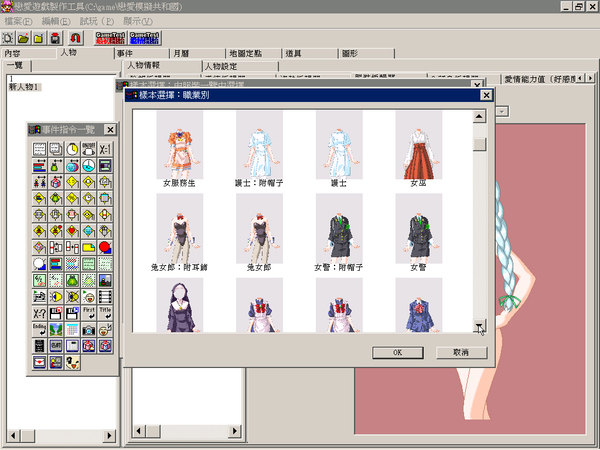Image resolution: width=600 pixels, height=450 pixels.
Task: Click the new project icon in toolbar
Action: tap(8, 38)
